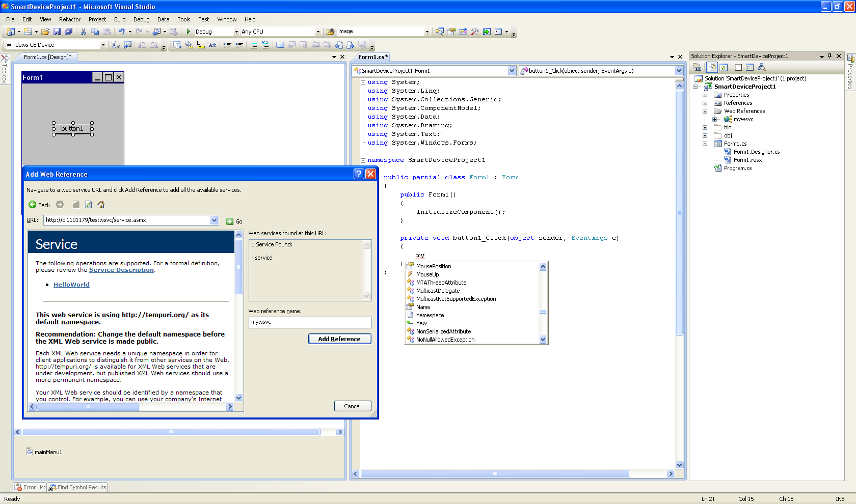
Task: Click the Save floppy disk icon
Action: coord(57,32)
